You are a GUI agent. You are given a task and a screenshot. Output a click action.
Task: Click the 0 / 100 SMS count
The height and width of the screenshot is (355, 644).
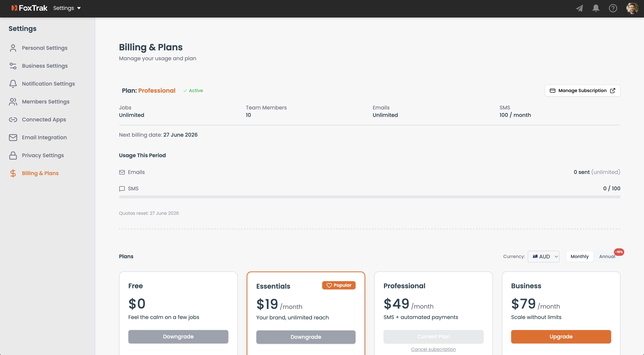click(612, 188)
